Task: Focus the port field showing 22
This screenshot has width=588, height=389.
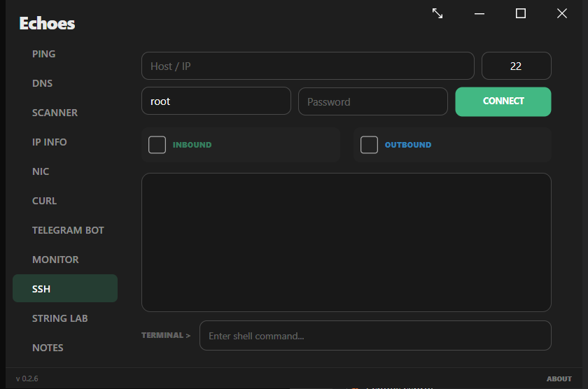Action: pyautogui.click(x=517, y=66)
